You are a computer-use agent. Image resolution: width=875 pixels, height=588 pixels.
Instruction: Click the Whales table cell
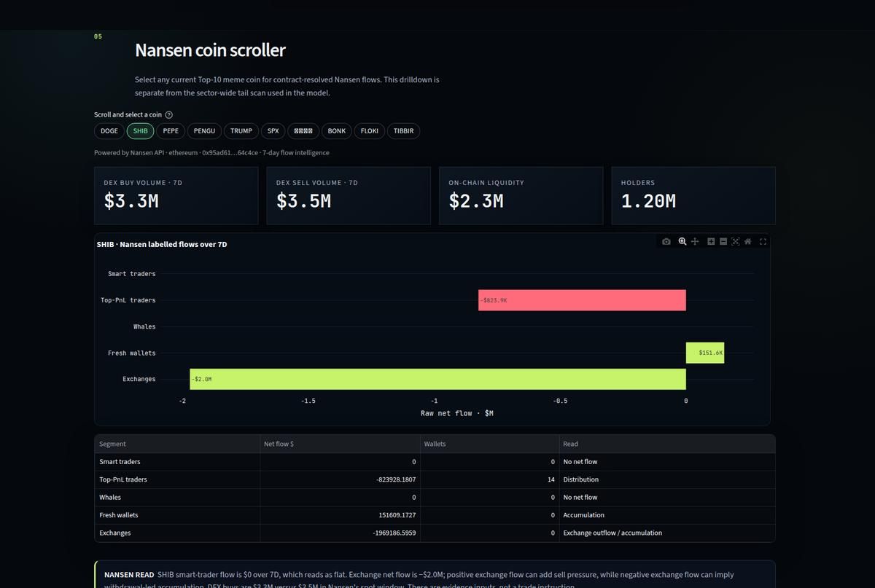pos(177,497)
